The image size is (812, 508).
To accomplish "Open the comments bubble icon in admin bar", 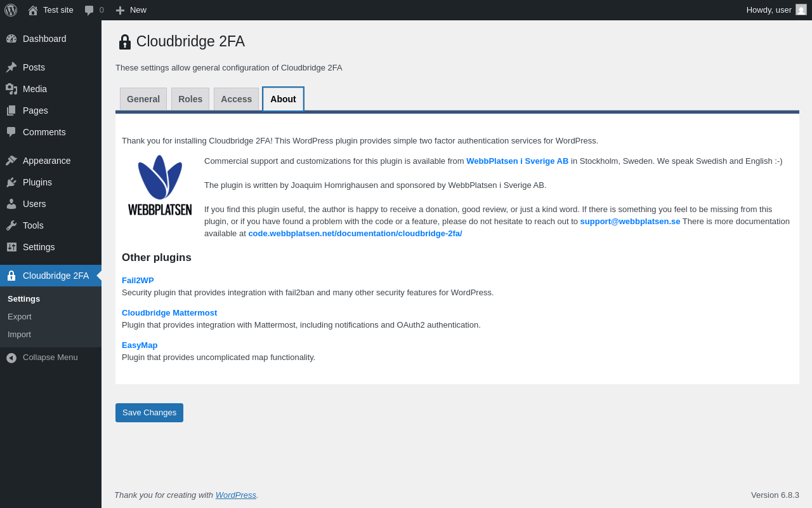I will coord(89,10).
